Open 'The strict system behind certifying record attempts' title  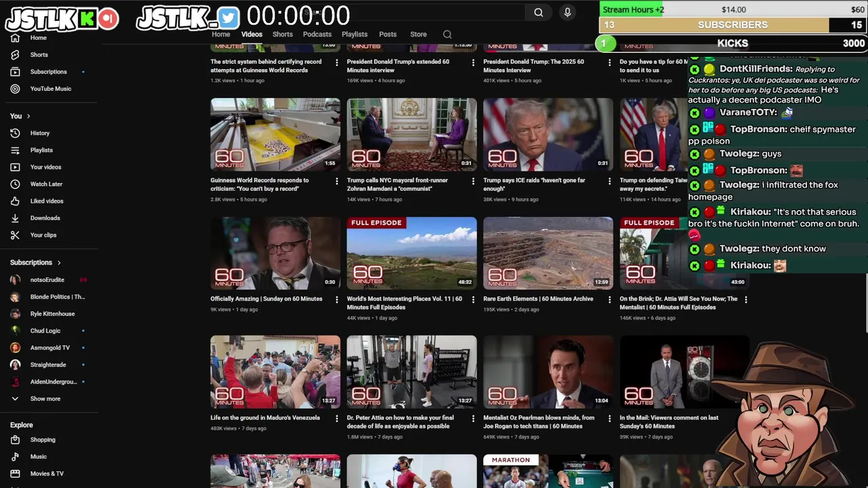266,66
